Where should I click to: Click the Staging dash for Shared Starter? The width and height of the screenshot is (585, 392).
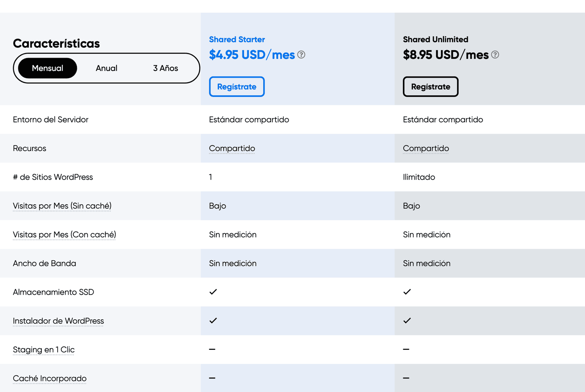[x=212, y=349]
